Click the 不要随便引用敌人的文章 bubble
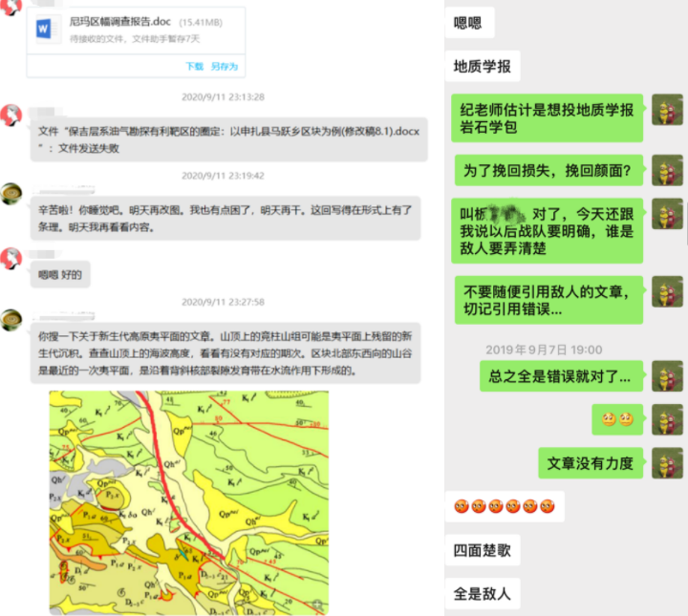688x616 pixels. [548, 300]
